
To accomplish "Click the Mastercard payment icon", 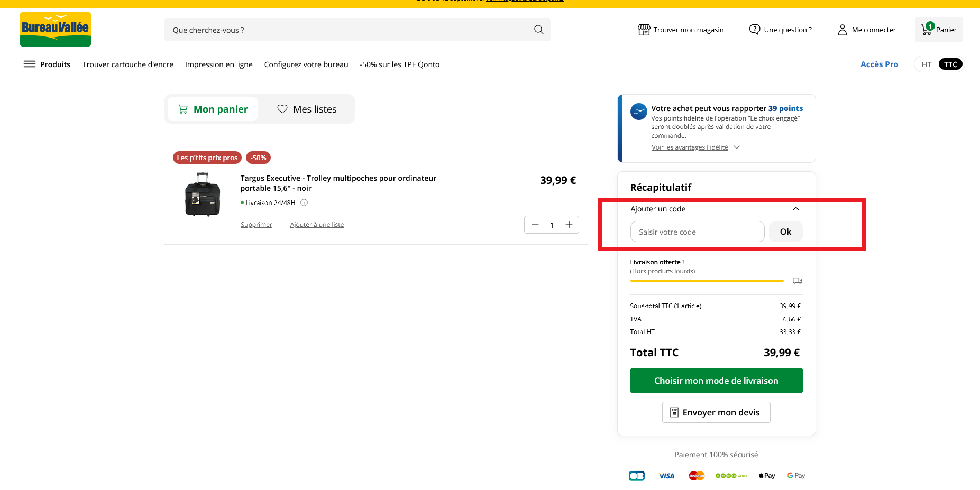I will 697,476.
